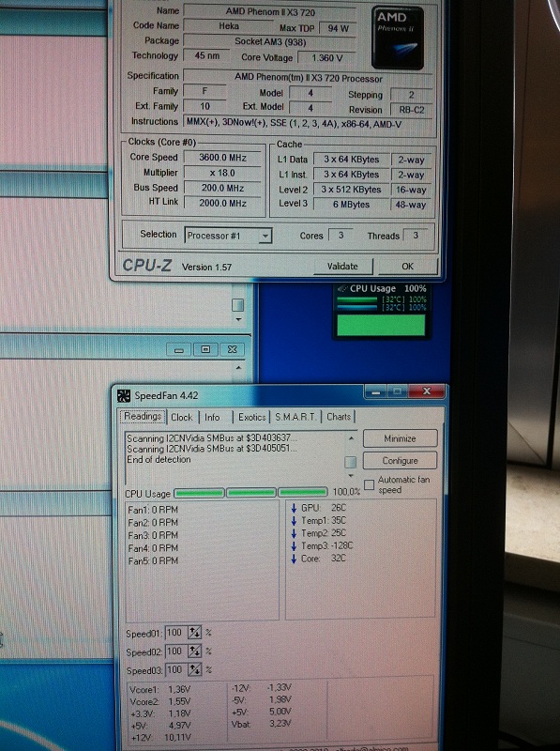Viewport: 560px width, 751px height.
Task: Enable the Automatic fan speed checkbox
Action: click(369, 484)
